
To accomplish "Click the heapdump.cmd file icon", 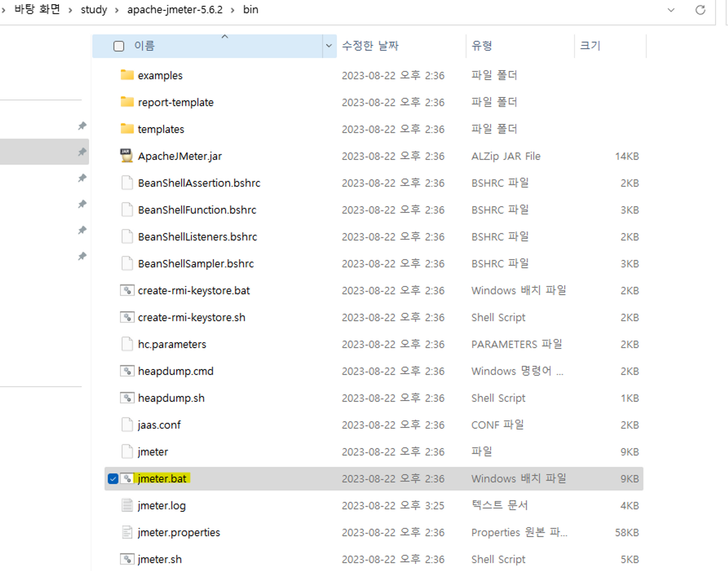I will pyautogui.click(x=127, y=371).
